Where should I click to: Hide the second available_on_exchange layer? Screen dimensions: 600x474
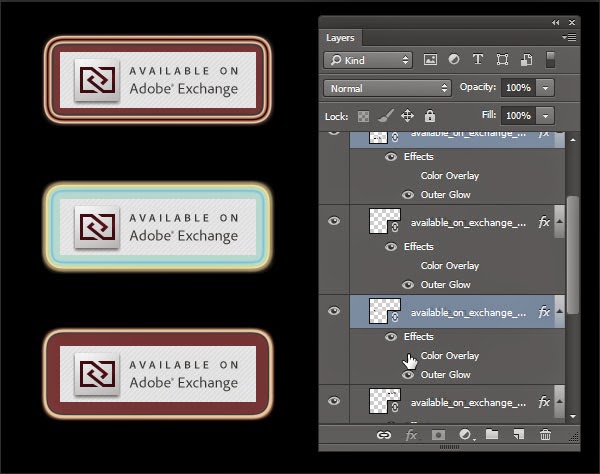334,221
